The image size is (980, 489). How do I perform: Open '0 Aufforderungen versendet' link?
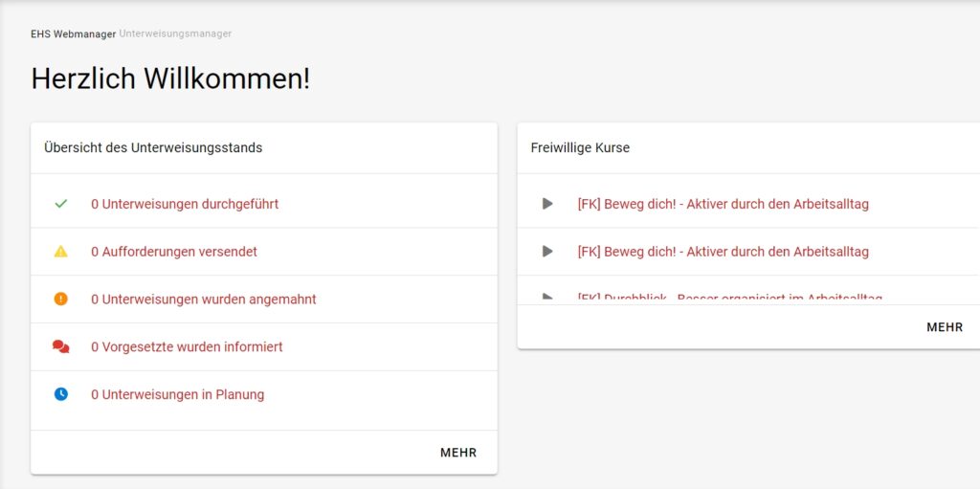(x=174, y=252)
